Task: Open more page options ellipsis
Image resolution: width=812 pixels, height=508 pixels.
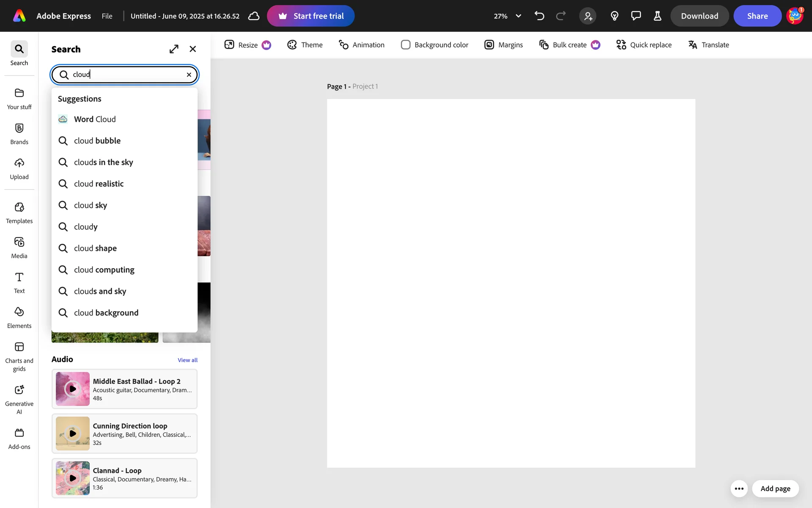Action: 739,489
